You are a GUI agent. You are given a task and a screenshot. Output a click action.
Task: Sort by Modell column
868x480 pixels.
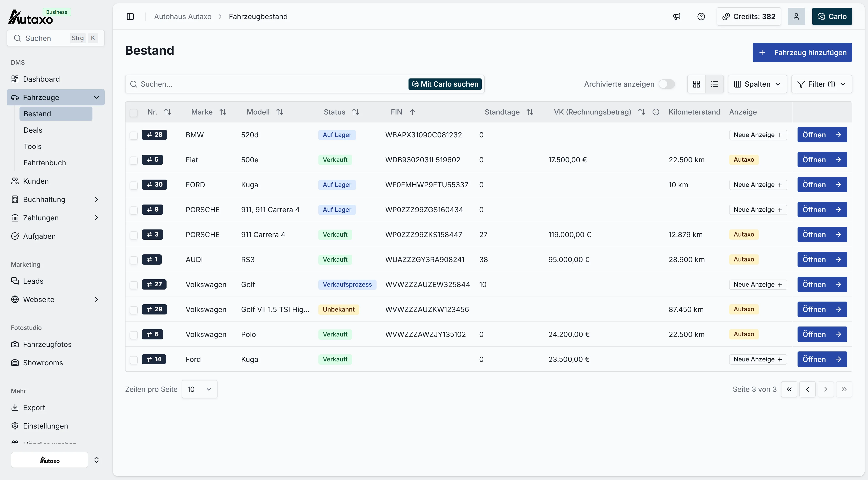coord(280,112)
